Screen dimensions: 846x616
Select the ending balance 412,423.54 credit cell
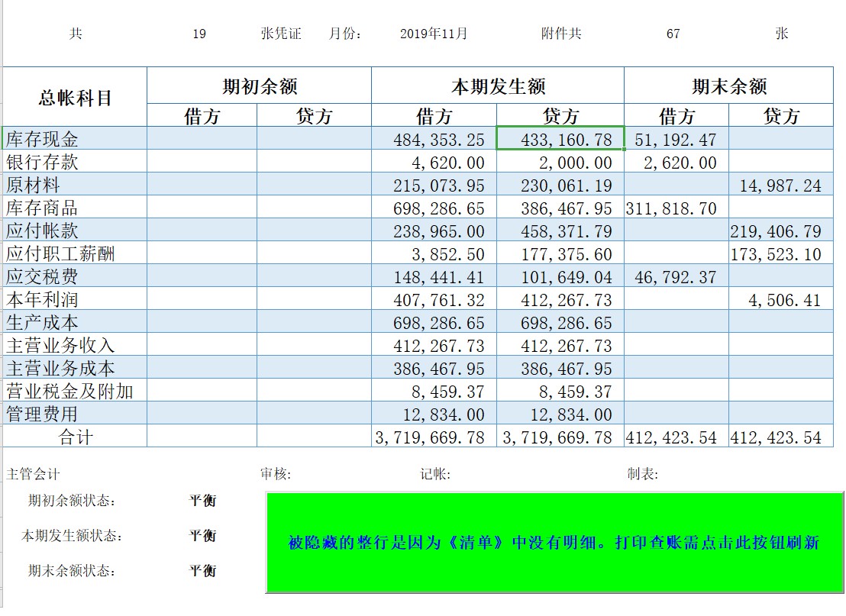click(x=780, y=437)
